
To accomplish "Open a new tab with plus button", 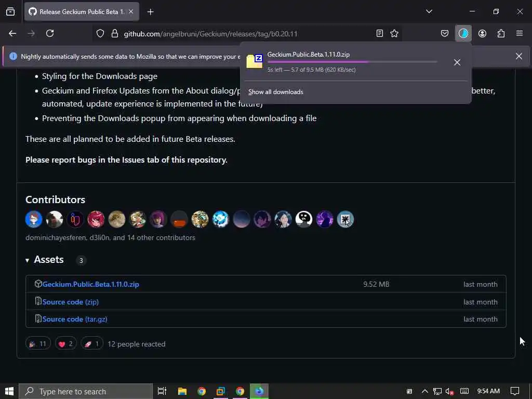I will pos(150,12).
